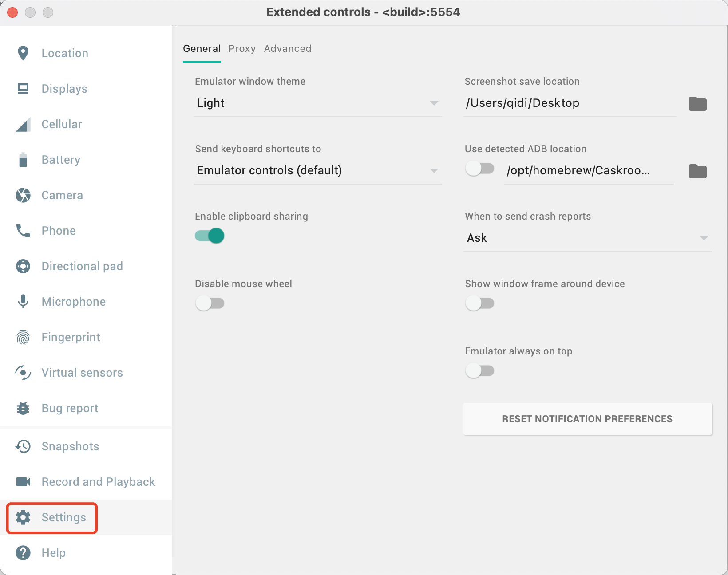Open the Phone sidebar entry
Screen dimensions: 728x575
(86, 231)
